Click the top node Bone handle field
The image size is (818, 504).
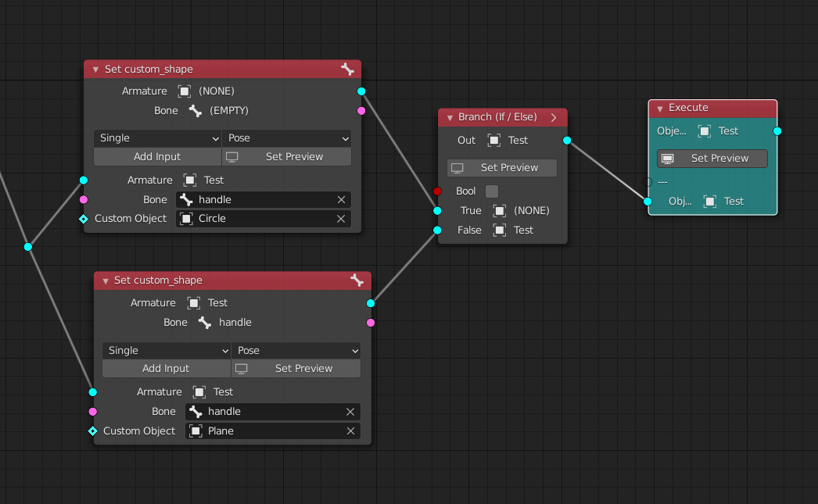[x=264, y=199]
